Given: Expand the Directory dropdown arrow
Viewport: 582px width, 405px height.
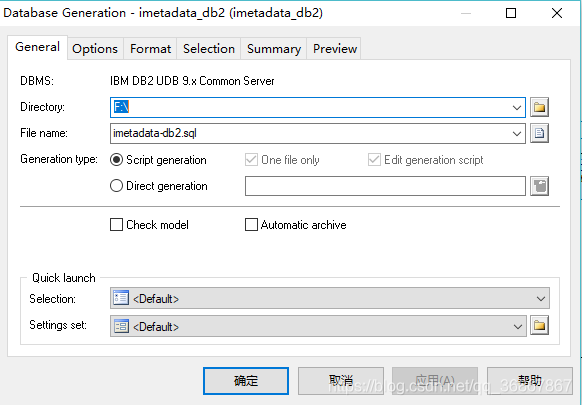Looking at the screenshot, I should (517, 108).
